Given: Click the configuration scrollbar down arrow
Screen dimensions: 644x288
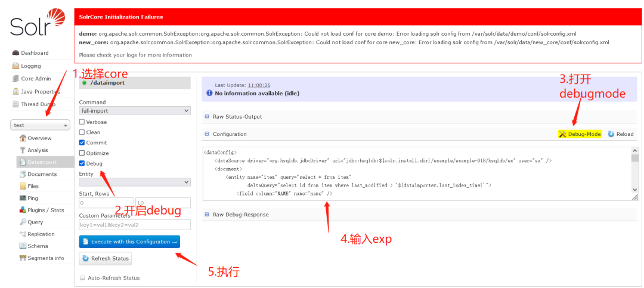Looking at the screenshot, I should (x=635, y=190).
